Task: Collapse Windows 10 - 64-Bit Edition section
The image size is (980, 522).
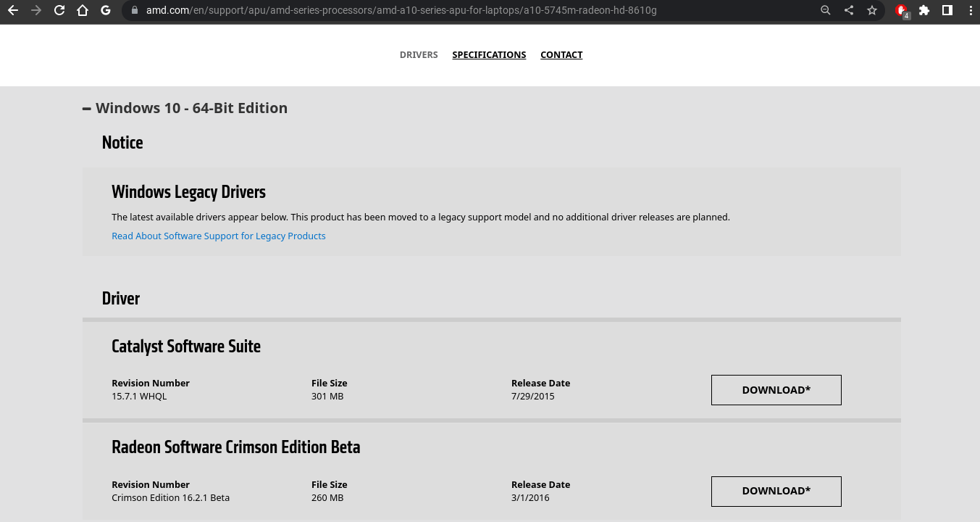Action: coord(185,108)
